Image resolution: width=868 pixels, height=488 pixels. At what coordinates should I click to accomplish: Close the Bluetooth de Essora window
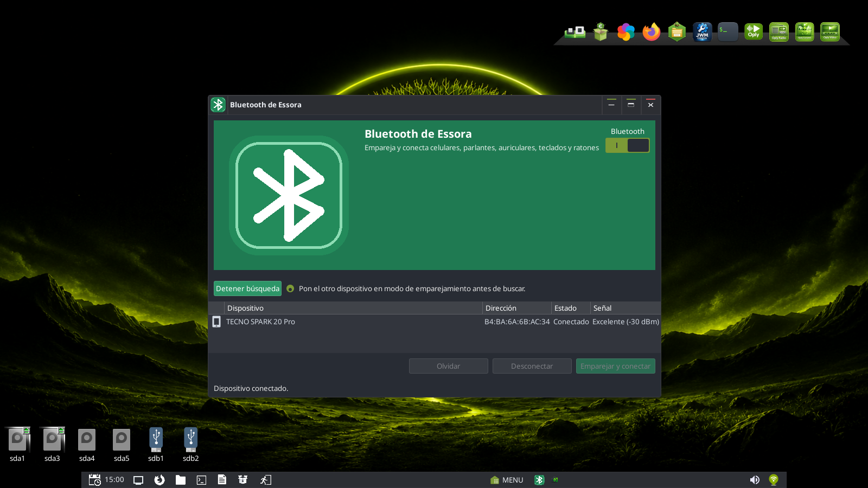[x=651, y=105]
